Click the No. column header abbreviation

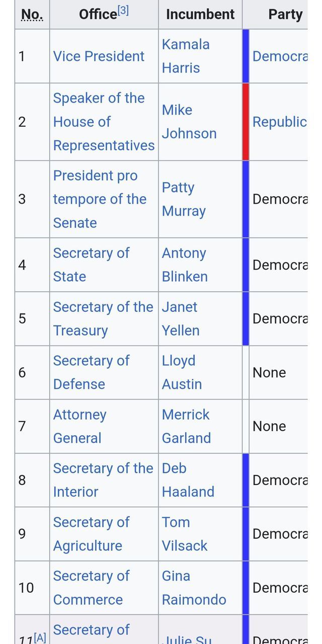click(x=32, y=15)
